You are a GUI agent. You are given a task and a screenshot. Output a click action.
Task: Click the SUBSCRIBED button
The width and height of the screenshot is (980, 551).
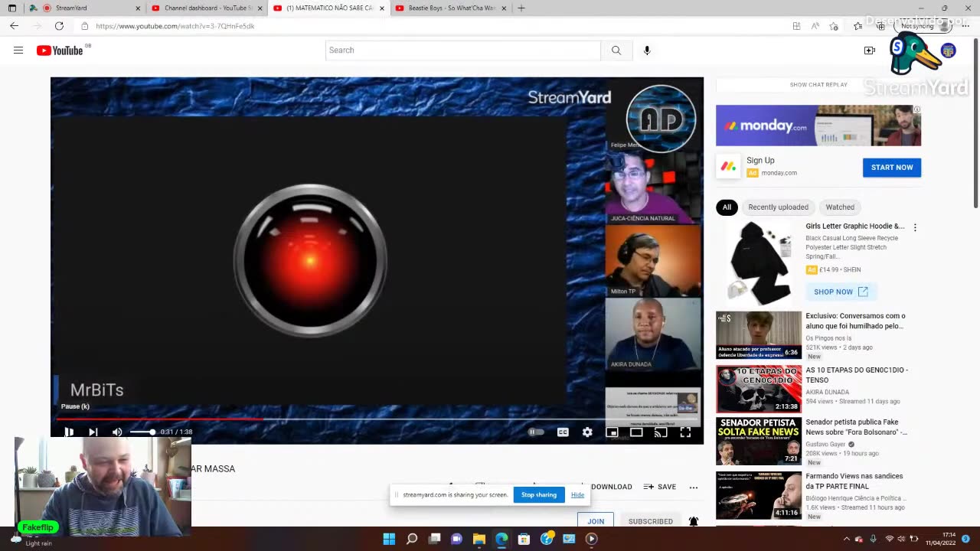pyautogui.click(x=651, y=521)
